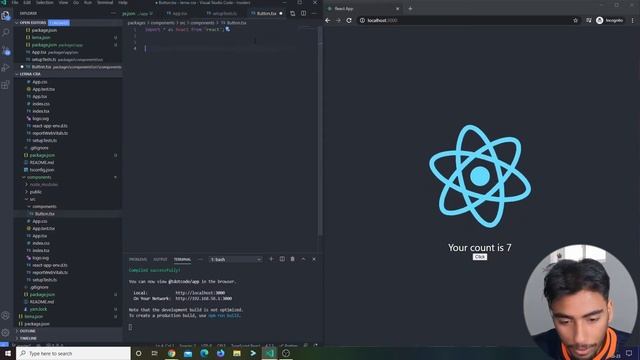
Task: Click the Incognito profile indicator
Action: (x=610, y=20)
